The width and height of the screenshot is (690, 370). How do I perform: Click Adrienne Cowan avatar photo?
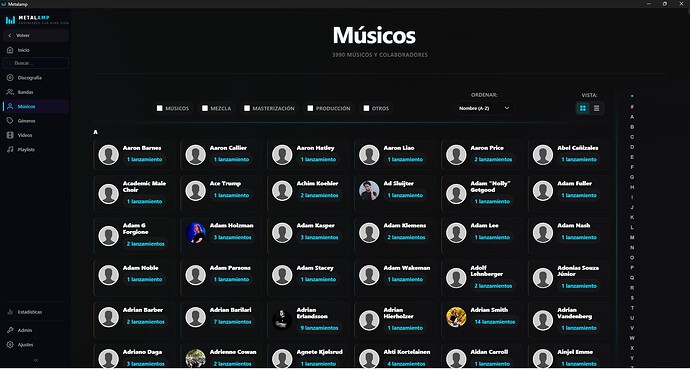(195, 358)
